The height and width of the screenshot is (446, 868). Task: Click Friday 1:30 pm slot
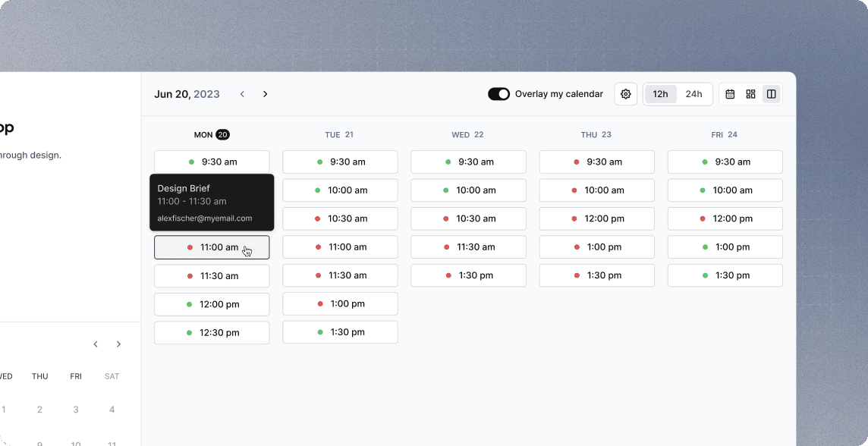[x=725, y=275]
